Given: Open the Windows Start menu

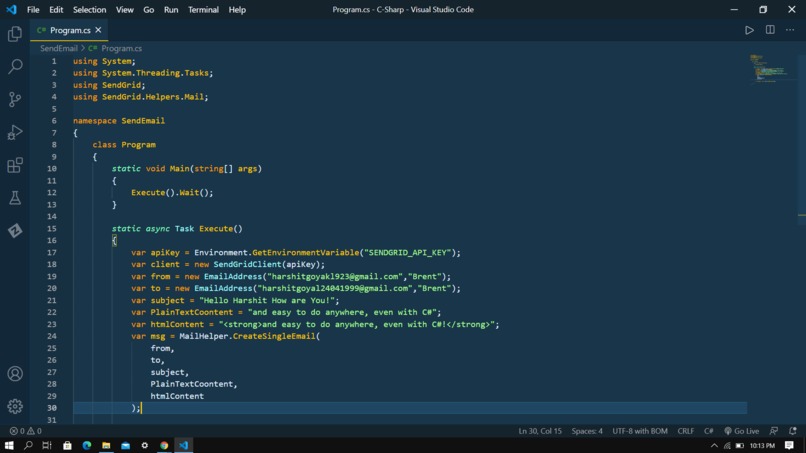Looking at the screenshot, I should pyautogui.click(x=9, y=445).
